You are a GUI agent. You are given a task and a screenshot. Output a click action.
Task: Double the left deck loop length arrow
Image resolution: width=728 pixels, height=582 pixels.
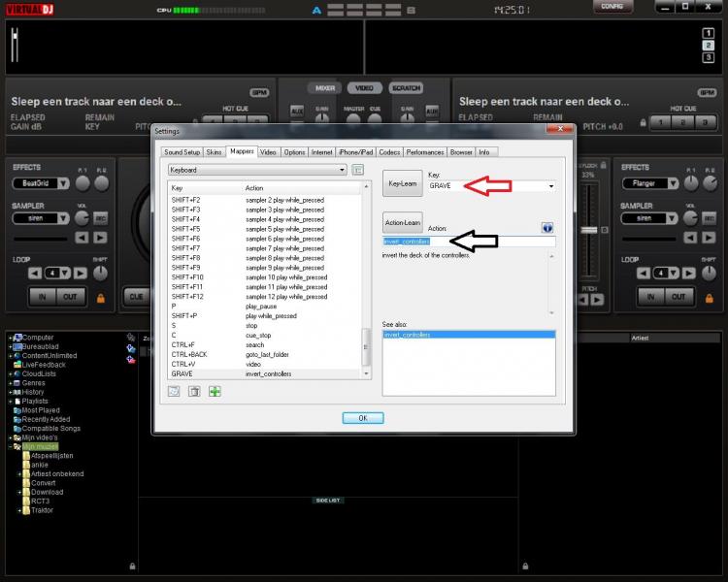coord(81,273)
